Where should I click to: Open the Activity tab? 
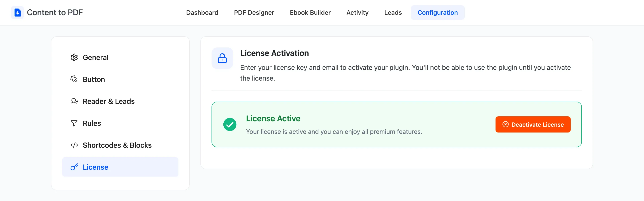(x=357, y=13)
